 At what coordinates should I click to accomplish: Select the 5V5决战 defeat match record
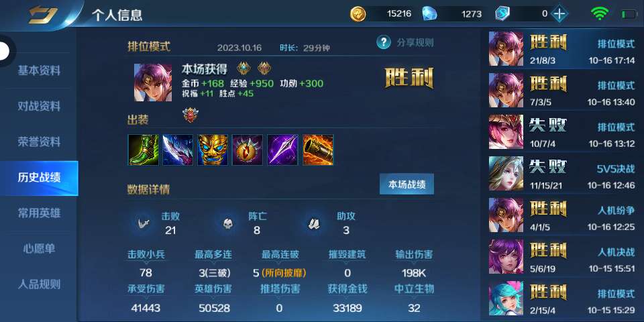point(562,174)
